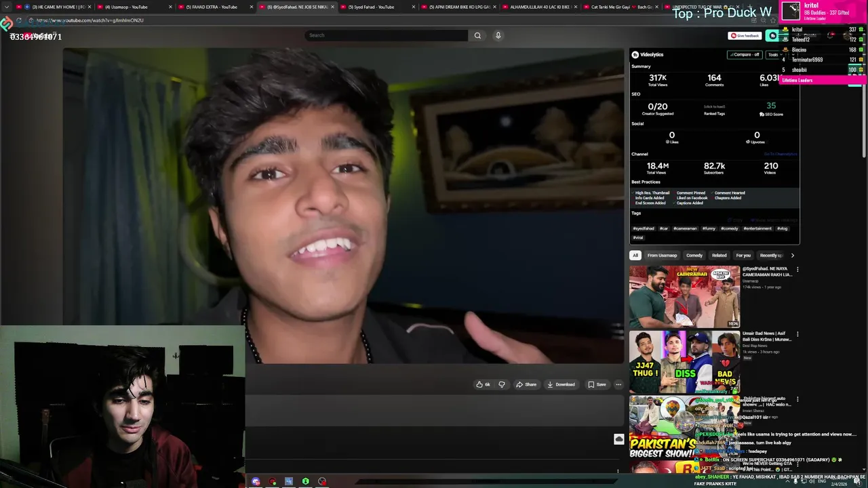Click the browser address bar URL
868x488 pixels.
pos(90,20)
